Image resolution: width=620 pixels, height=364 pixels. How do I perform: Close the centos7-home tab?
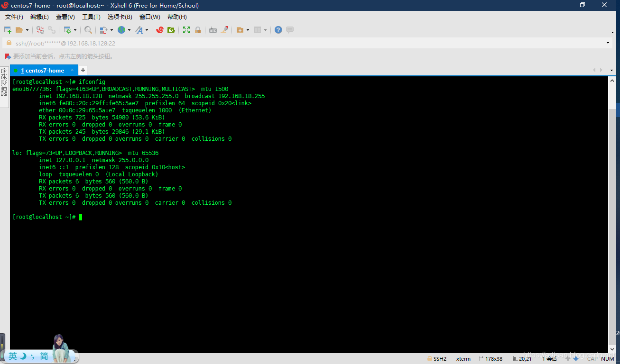click(73, 70)
